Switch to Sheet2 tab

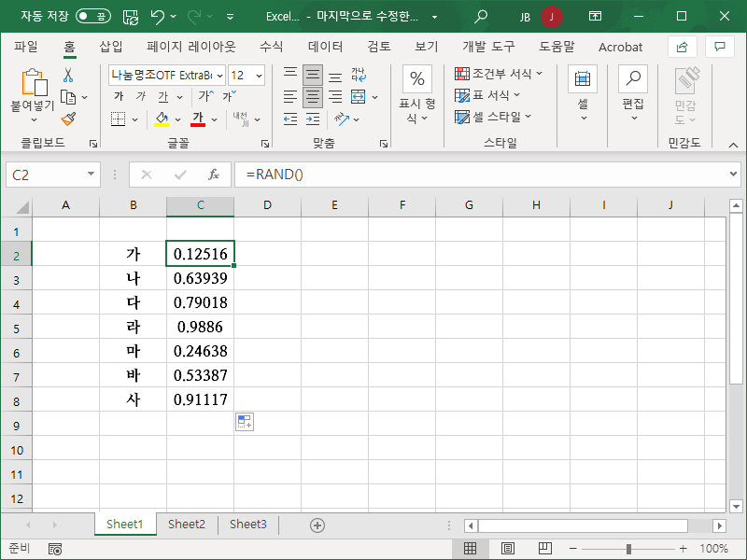pos(186,525)
